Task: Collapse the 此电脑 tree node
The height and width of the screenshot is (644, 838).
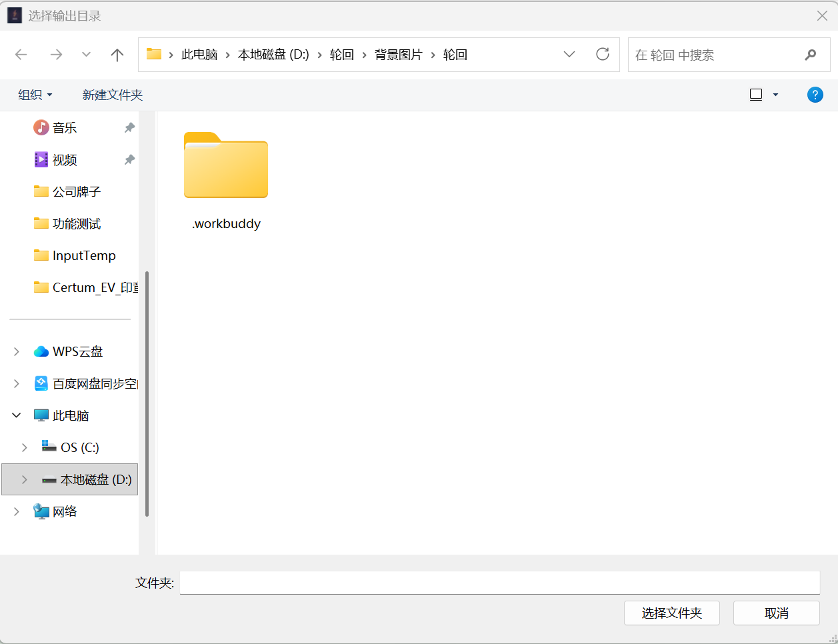Action: coord(17,415)
